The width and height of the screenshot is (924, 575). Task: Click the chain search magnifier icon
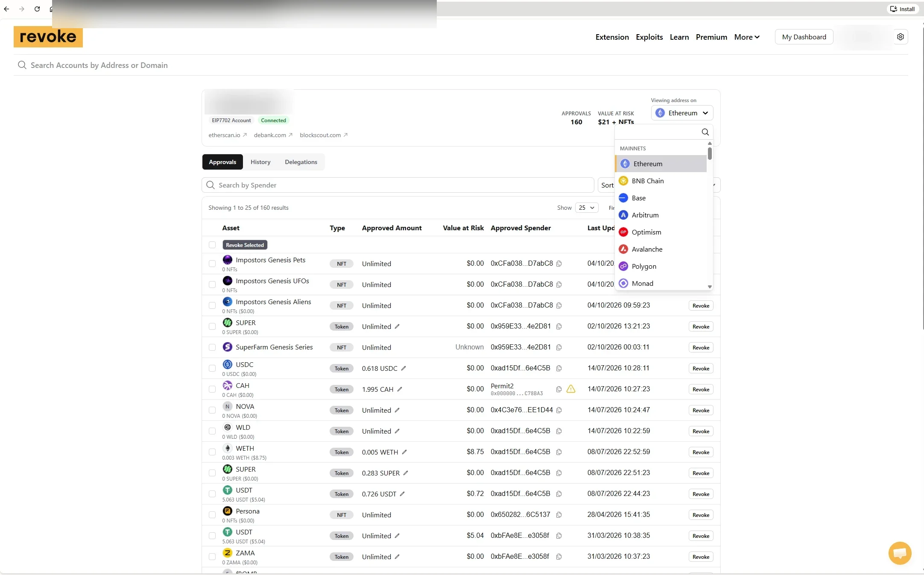pos(705,132)
